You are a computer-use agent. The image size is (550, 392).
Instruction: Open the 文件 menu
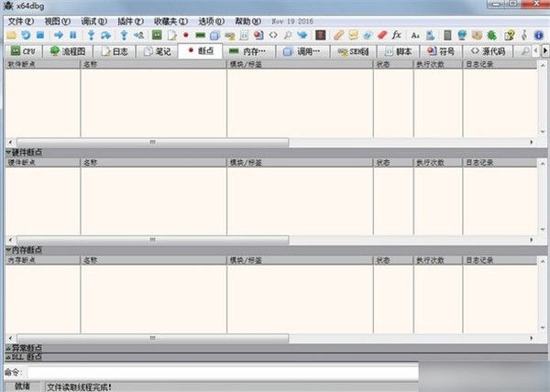click(21, 21)
